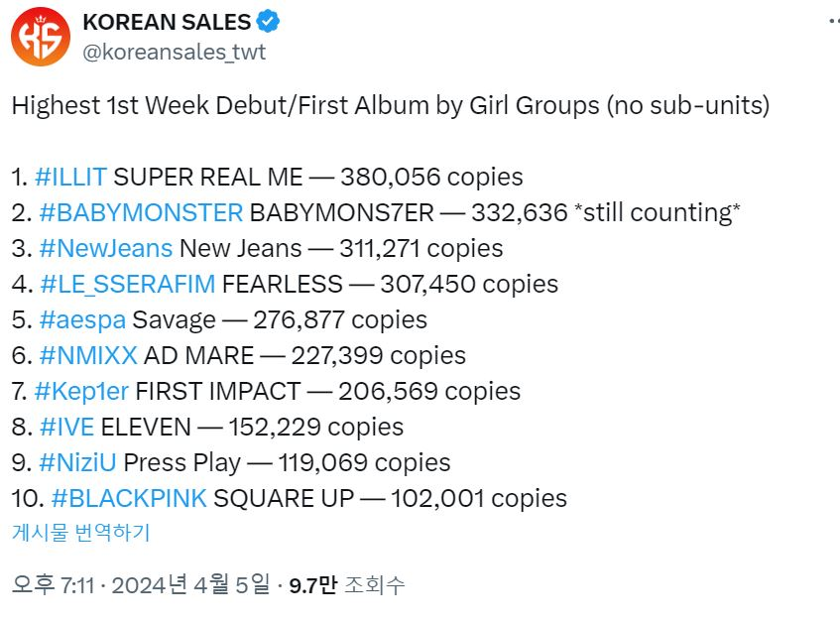Go to the #NMIXX hashtag
Screen dimensions: 840x623
[x=88, y=356]
